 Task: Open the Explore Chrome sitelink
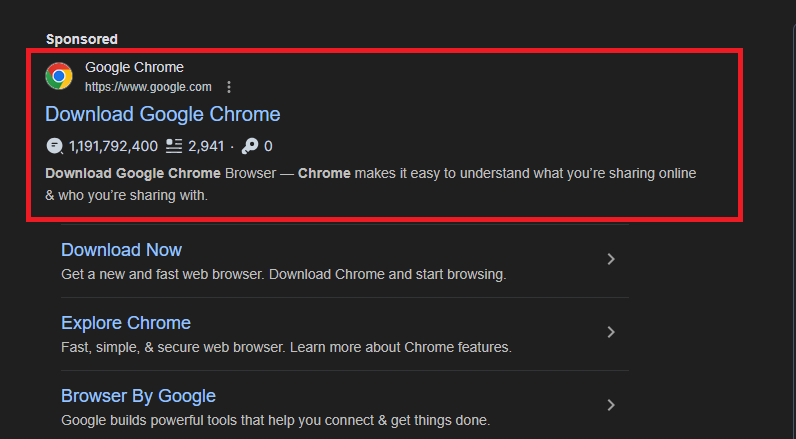[x=125, y=323]
